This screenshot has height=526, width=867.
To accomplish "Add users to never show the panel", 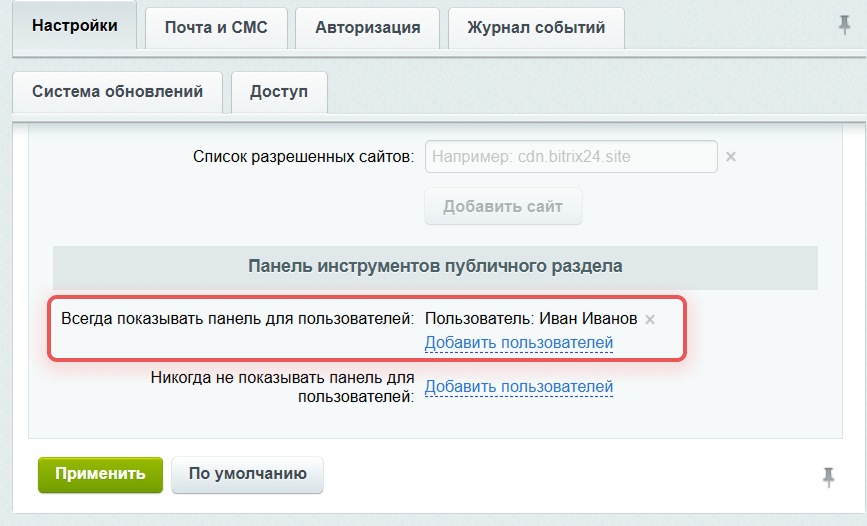I will 518,387.
